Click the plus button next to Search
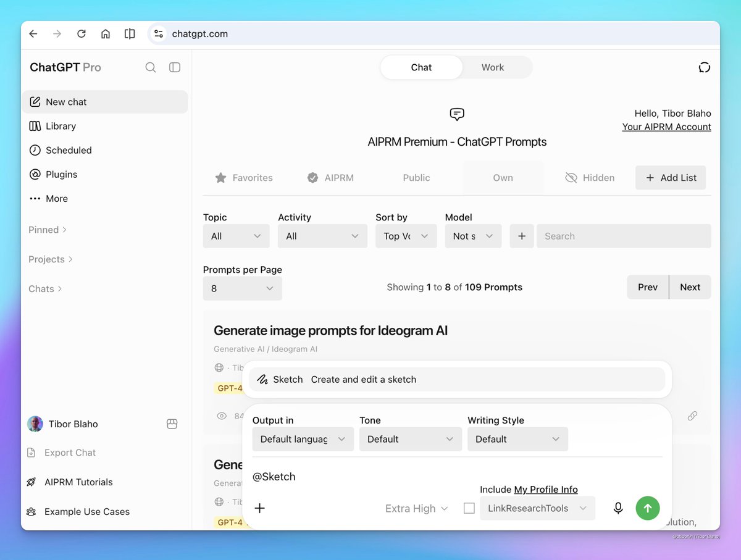 pos(522,236)
